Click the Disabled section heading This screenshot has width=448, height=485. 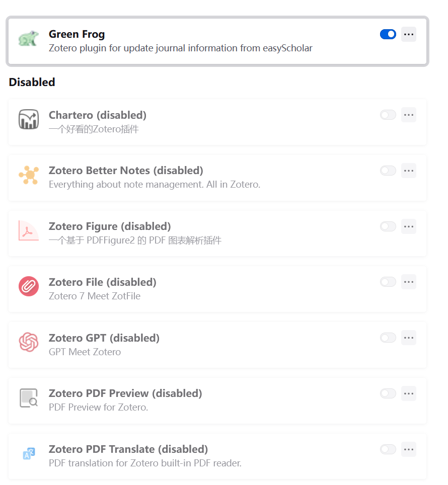point(32,82)
